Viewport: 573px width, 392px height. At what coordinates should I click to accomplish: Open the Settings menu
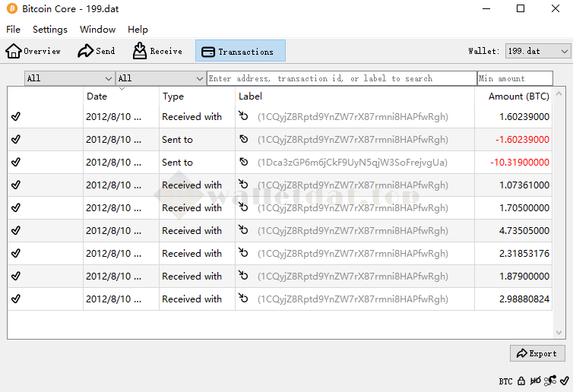pyautogui.click(x=50, y=30)
